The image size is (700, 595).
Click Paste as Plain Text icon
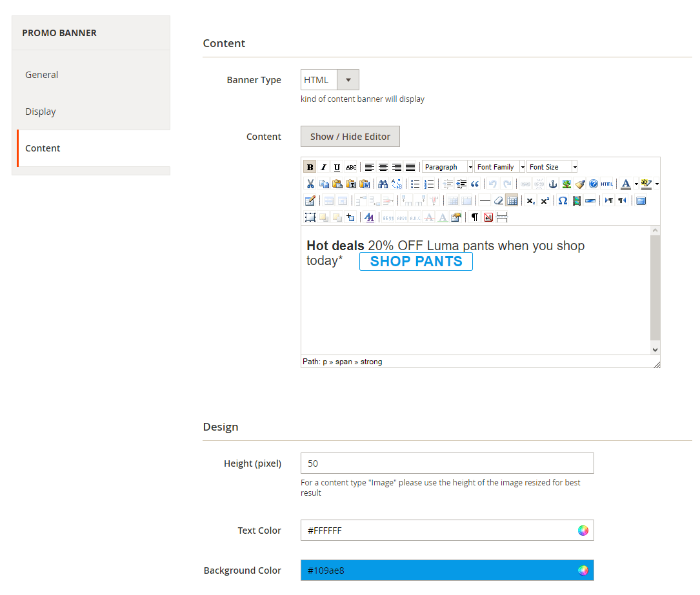click(352, 184)
